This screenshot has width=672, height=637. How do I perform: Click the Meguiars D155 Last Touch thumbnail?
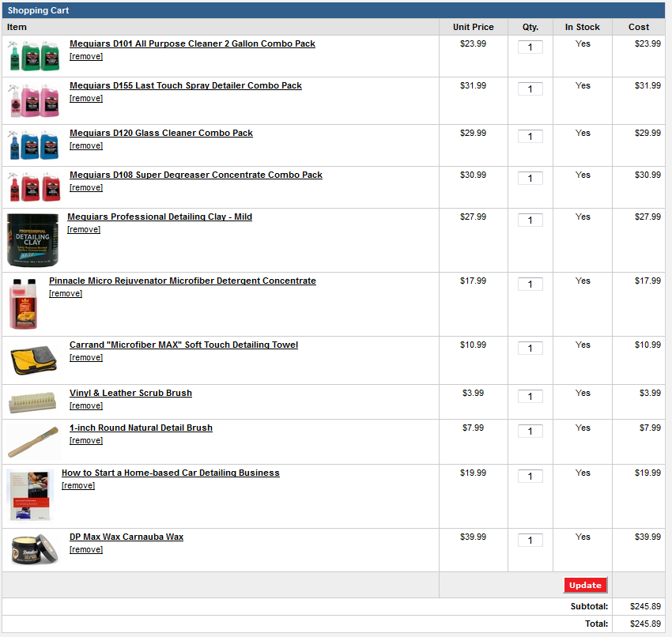coord(34,100)
